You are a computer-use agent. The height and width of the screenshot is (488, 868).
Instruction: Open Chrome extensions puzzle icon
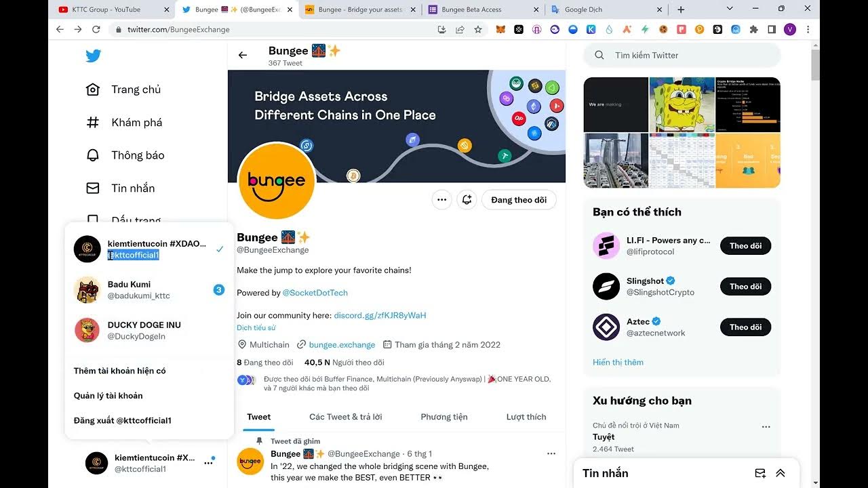(753, 29)
